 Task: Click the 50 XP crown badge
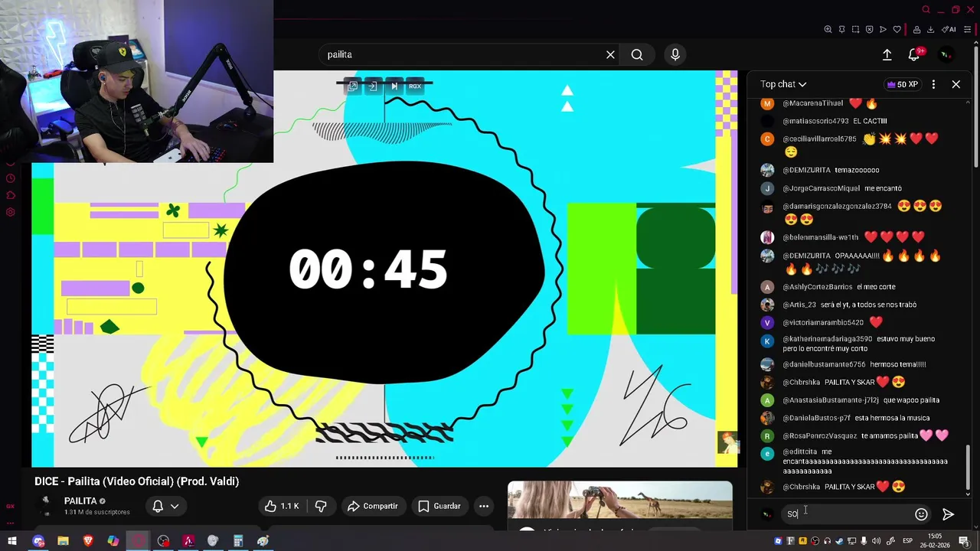903,84
